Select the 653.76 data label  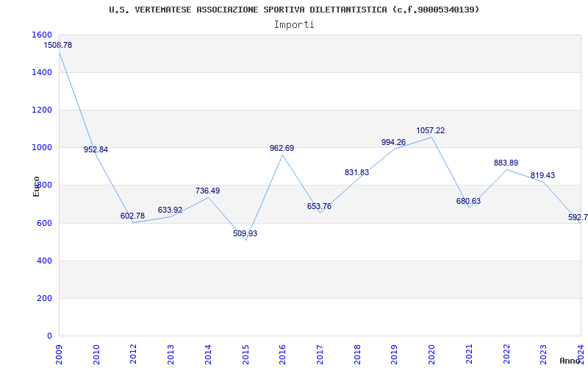click(319, 206)
